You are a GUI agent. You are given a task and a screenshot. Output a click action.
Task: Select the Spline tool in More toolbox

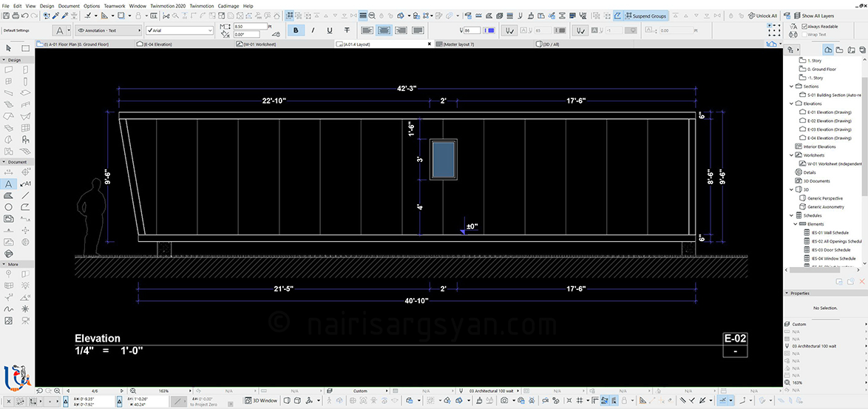[x=9, y=309]
